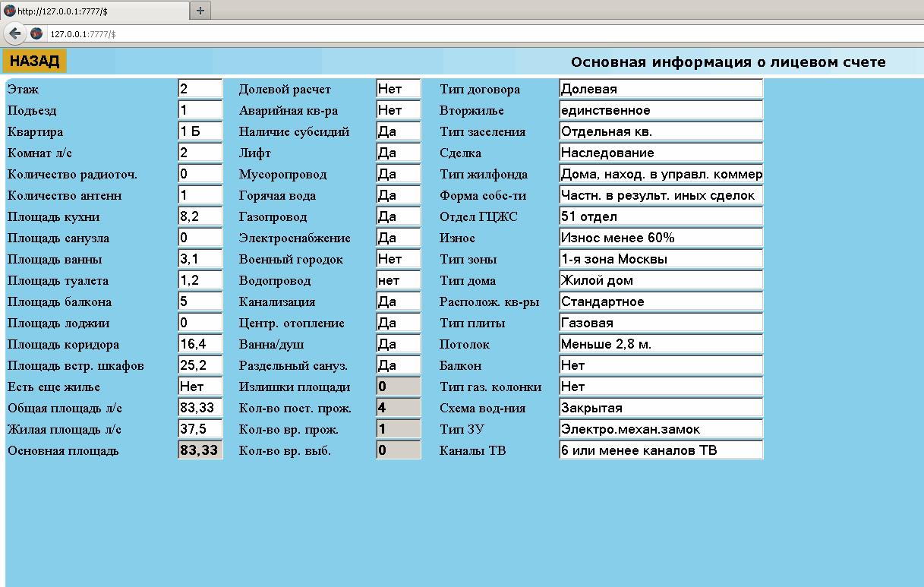Click the Количество антенн field
924x587 pixels.
click(x=200, y=195)
